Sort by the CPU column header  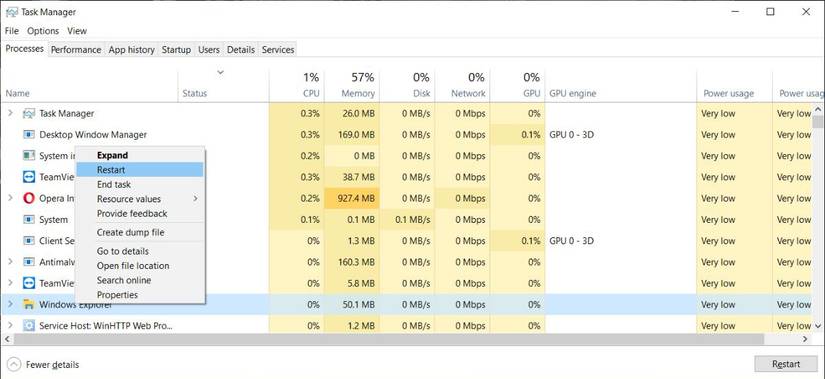297,85
